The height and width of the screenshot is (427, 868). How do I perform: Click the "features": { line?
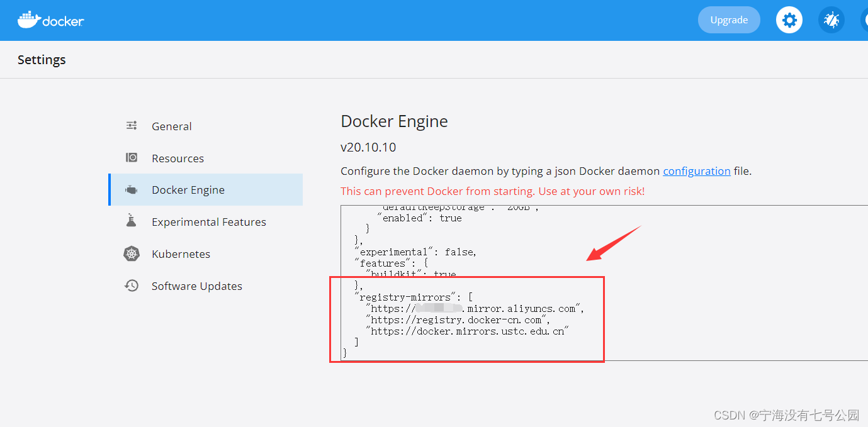391,263
